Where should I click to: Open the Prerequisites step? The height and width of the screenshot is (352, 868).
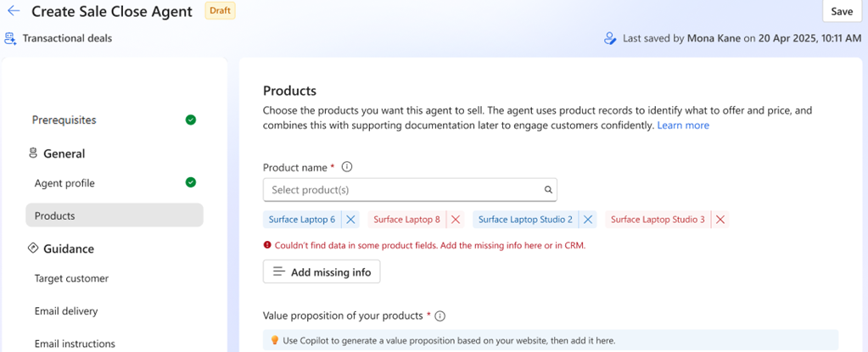64,120
